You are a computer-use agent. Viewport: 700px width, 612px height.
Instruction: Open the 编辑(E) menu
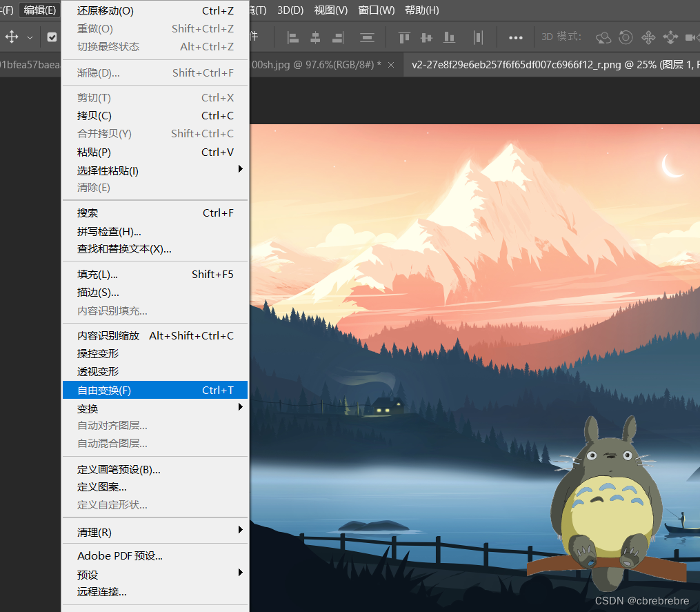point(40,10)
